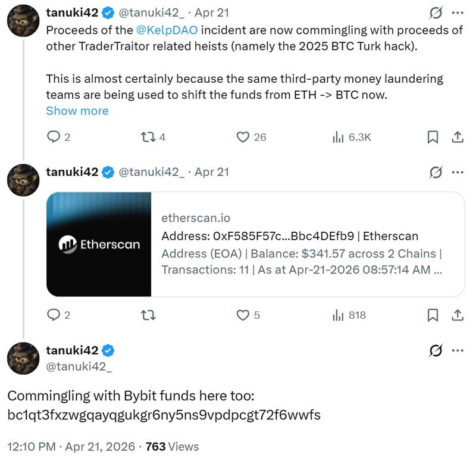Click the views analytics icon showing 6.3K
The image size is (476, 461).
click(x=338, y=136)
